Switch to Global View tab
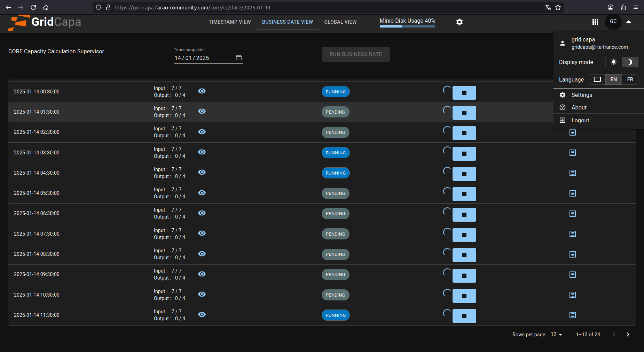Image resolution: width=644 pixels, height=352 pixels. tap(340, 22)
